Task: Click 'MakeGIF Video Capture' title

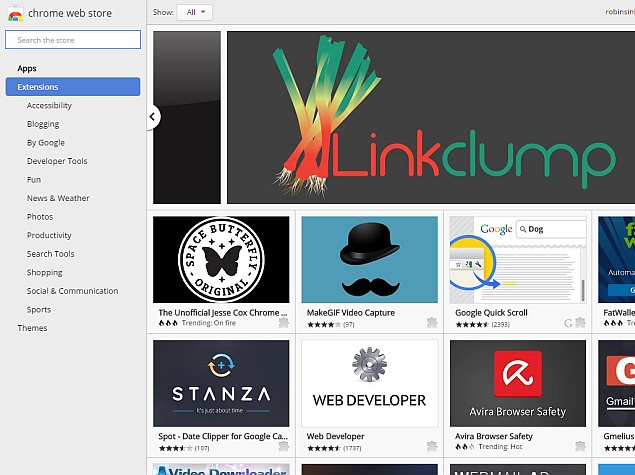Action: [x=351, y=313]
